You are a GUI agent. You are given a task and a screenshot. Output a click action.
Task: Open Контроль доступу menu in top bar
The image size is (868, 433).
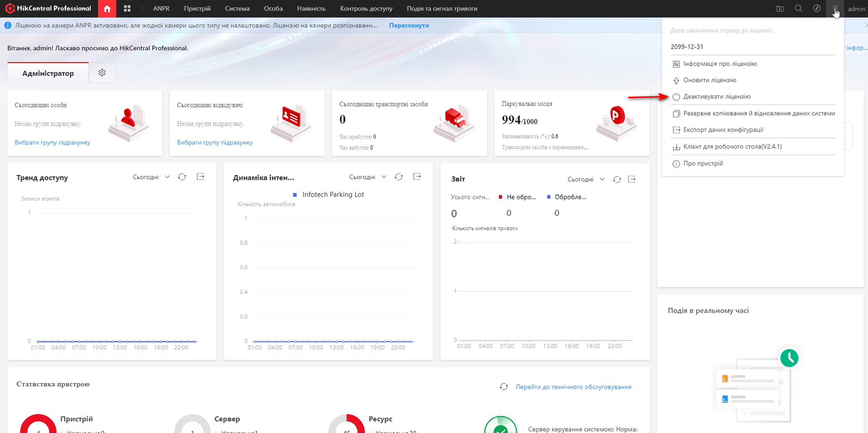click(x=366, y=9)
